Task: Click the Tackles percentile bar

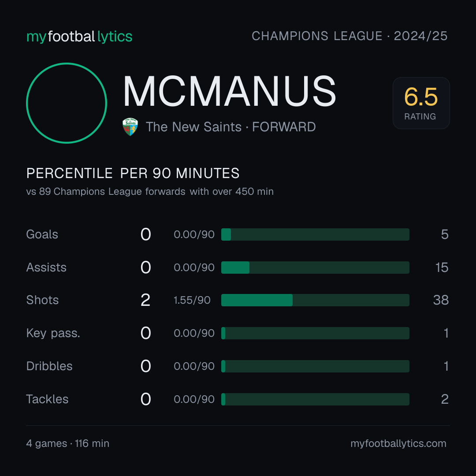Action: pyautogui.click(x=315, y=399)
